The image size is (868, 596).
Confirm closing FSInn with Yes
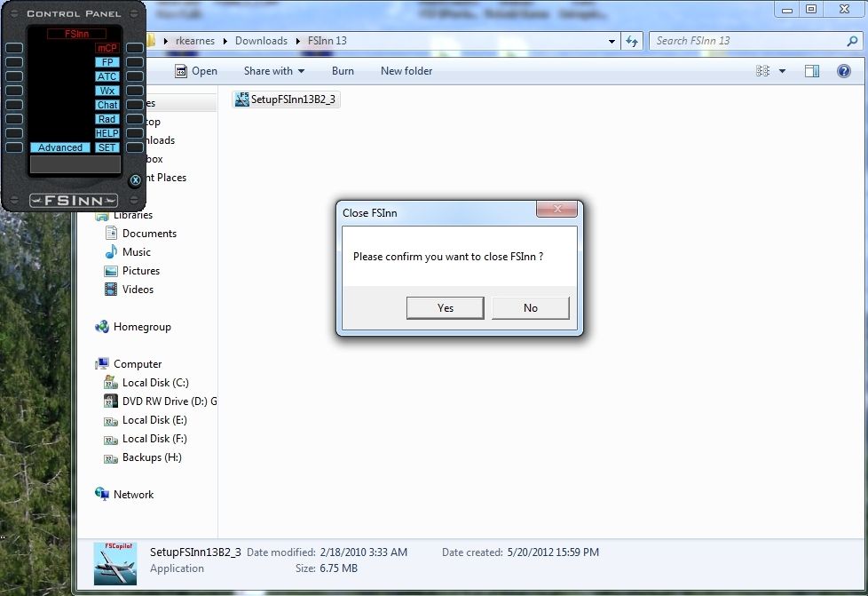(445, 308)
